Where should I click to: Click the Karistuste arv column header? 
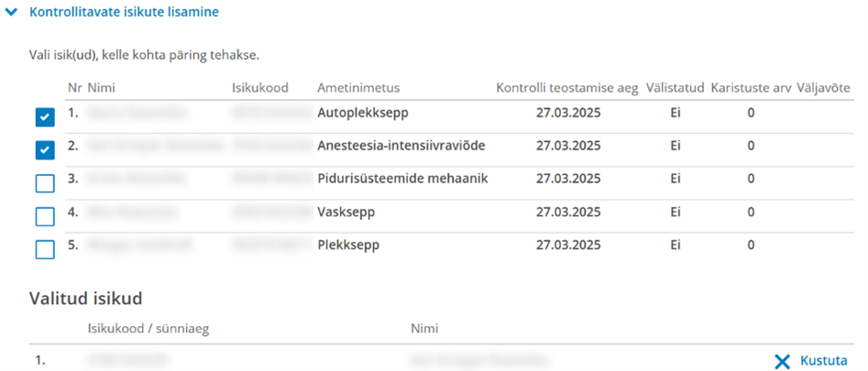751,88
